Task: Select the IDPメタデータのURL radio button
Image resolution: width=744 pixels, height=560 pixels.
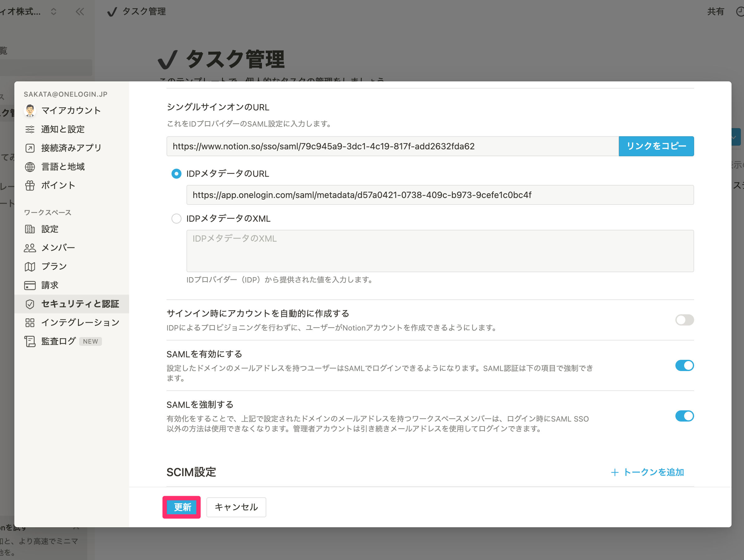Action: pos(176,174)
